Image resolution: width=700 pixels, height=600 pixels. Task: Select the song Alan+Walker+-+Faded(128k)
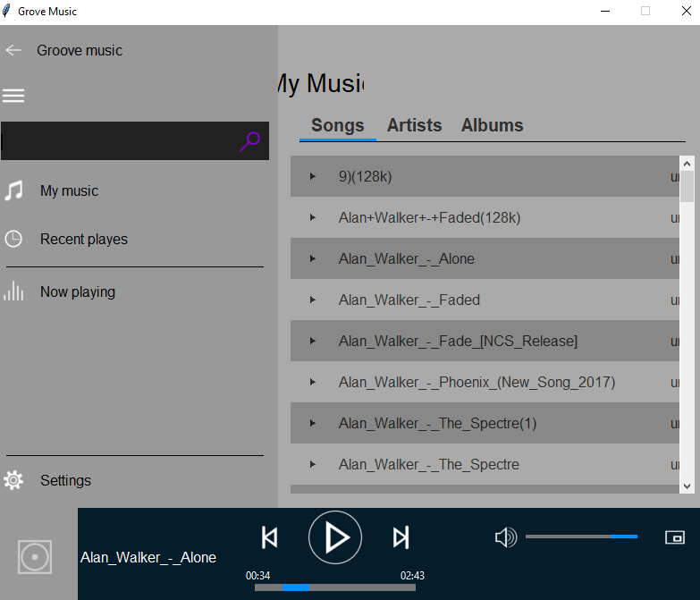485,217
